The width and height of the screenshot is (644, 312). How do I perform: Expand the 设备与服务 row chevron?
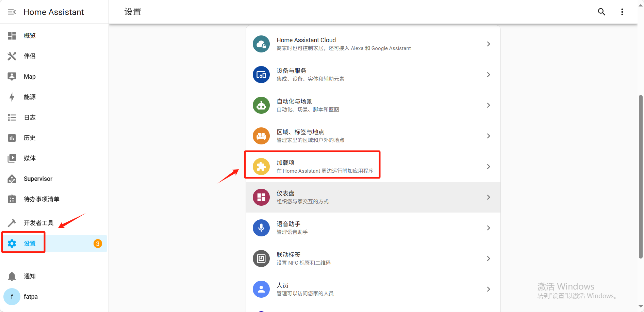pos(489,75)
